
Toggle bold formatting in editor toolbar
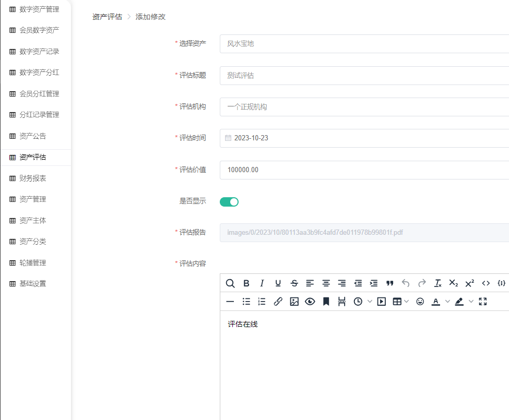[x=246, y=283]
